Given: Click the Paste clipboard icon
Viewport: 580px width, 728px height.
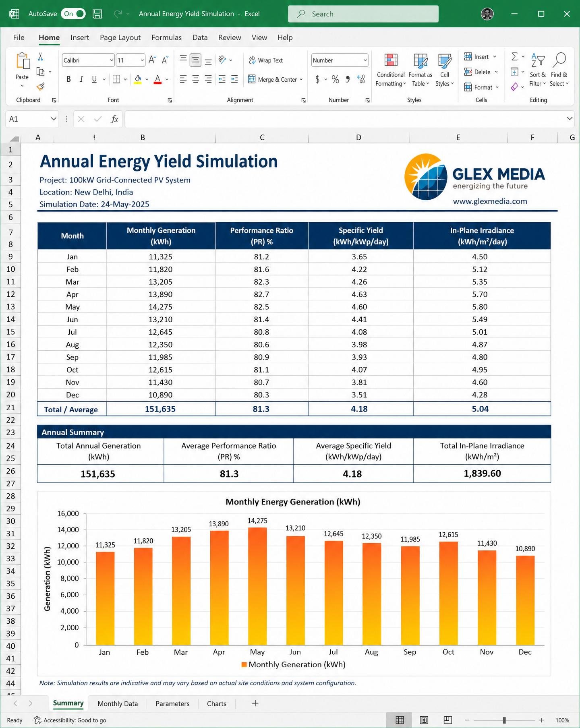Looking at the screenshot, I should 23,61.
